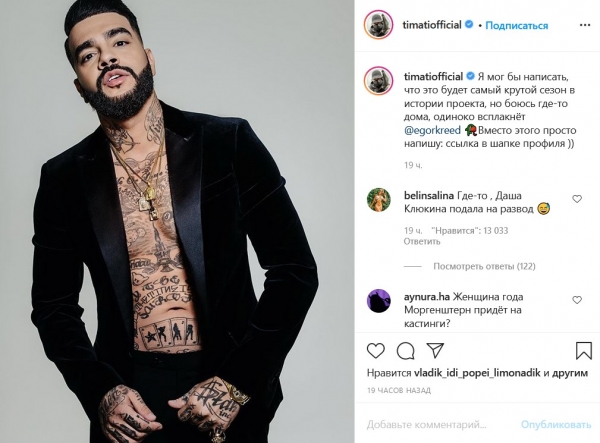
Task: Open the vladik_idi_popei_limonadik liker profile
Action: pos(477,373)
